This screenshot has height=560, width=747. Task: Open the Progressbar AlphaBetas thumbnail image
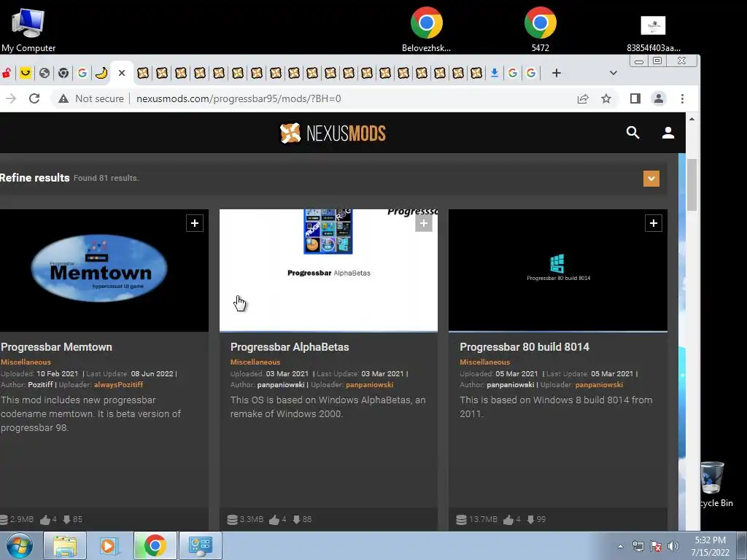[328, 270]
